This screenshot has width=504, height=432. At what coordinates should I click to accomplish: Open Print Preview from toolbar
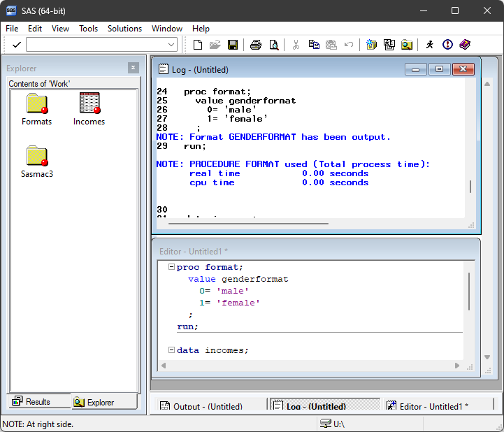click(x=273, y=45)
